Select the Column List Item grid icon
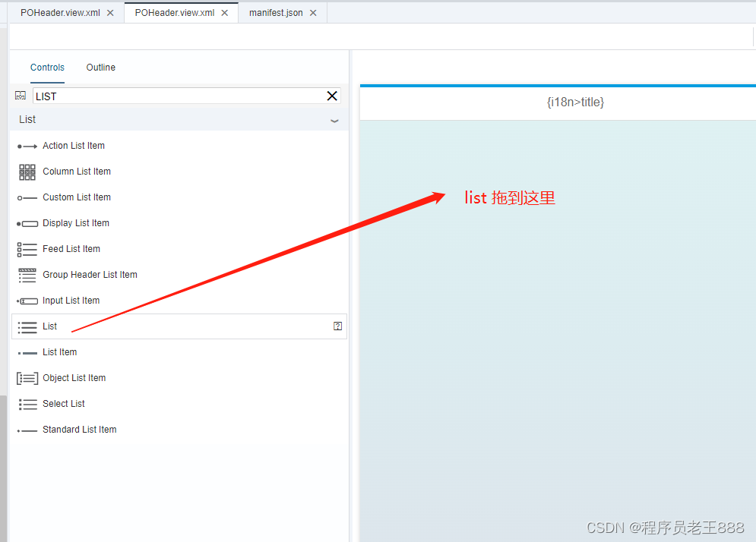The width and height of the screenshot is (756, 542). point(27,172)
